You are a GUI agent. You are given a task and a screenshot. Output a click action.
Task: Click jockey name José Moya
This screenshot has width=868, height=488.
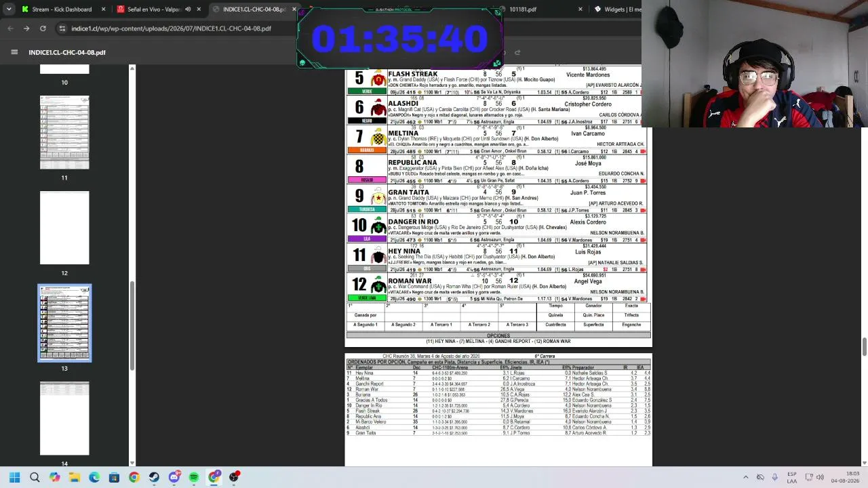coord(588,163)
